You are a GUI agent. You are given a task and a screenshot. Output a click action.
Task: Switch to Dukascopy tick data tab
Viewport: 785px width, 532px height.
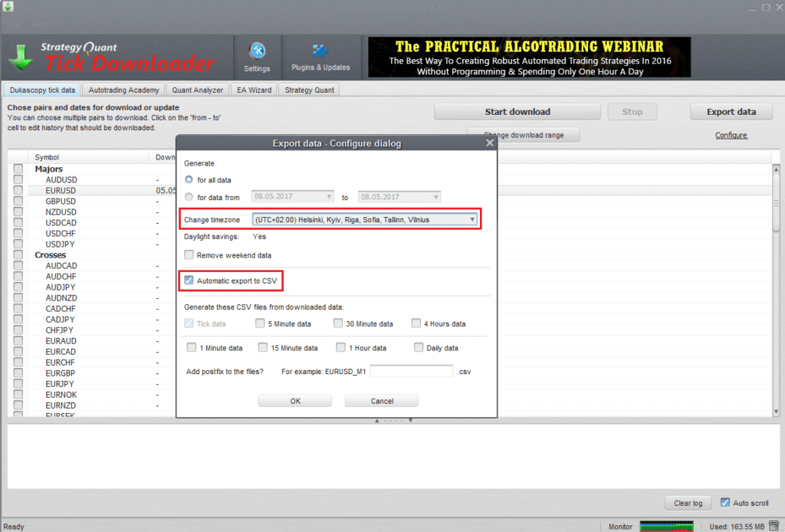click(42, 90)
